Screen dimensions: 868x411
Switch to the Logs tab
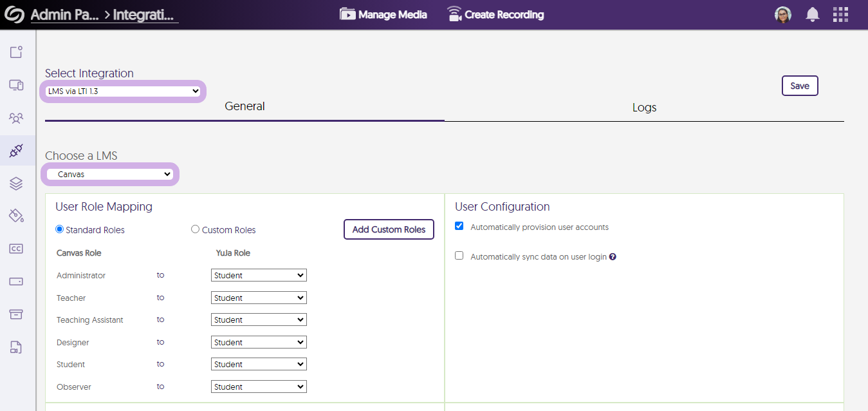(644, 108)
